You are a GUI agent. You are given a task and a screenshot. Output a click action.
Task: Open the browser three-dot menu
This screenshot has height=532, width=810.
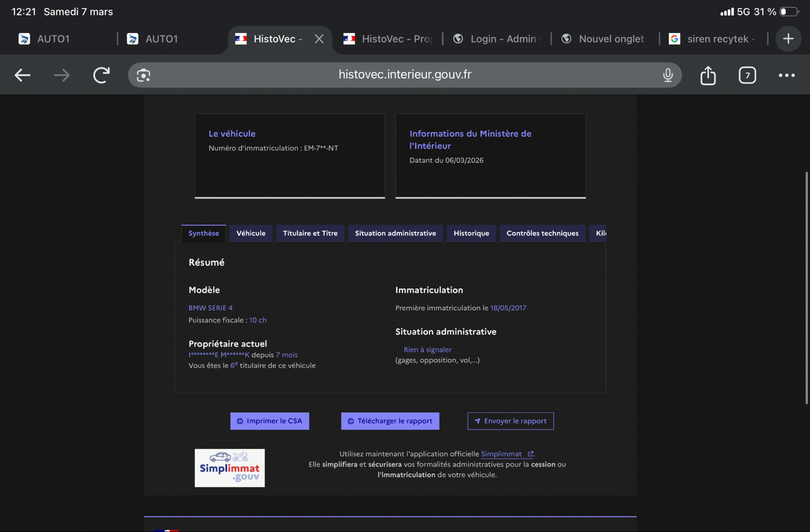(786, 76)
